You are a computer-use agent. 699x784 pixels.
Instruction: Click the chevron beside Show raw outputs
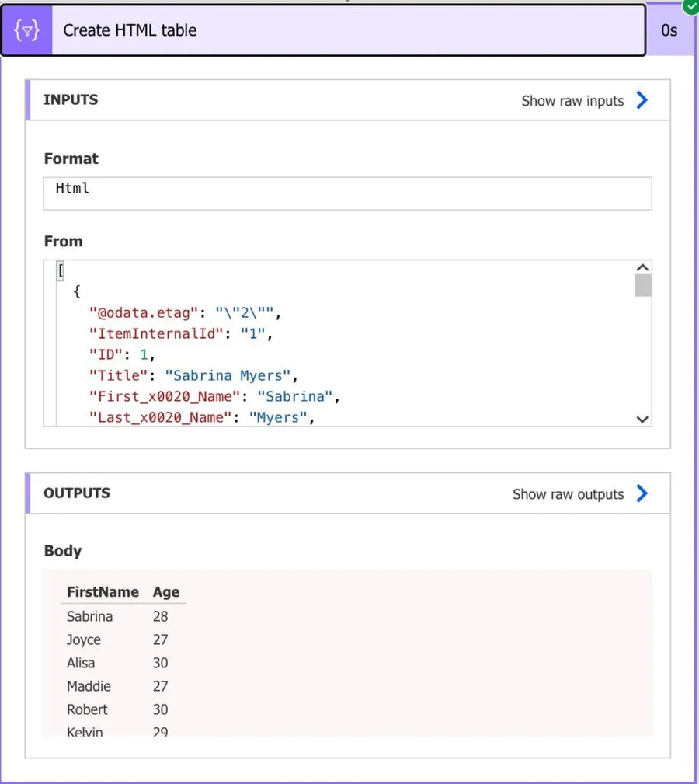[642, 493]
